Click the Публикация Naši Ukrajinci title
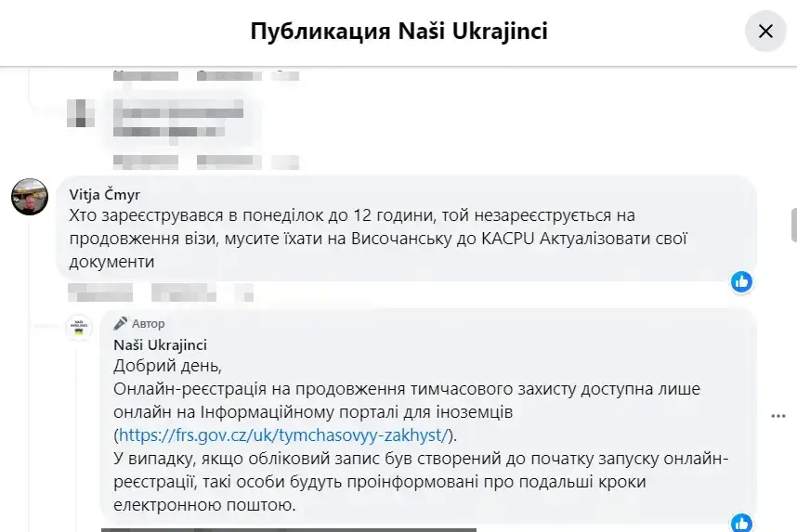 tap(399, 31)
